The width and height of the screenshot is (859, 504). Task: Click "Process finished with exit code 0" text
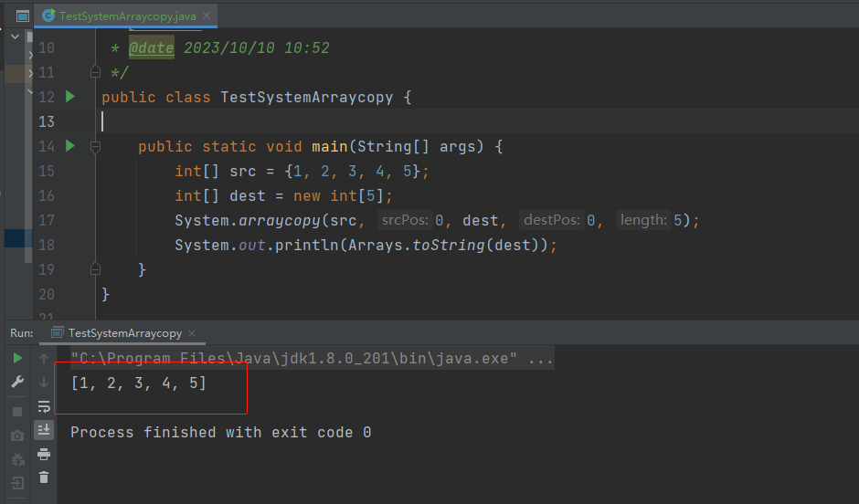tap(221, 432)
